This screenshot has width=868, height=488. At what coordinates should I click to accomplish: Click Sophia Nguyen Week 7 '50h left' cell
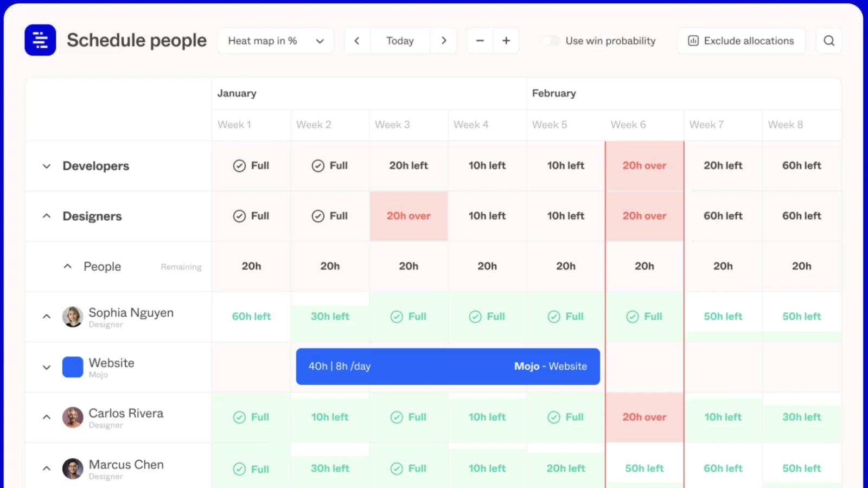click(723, 317)
